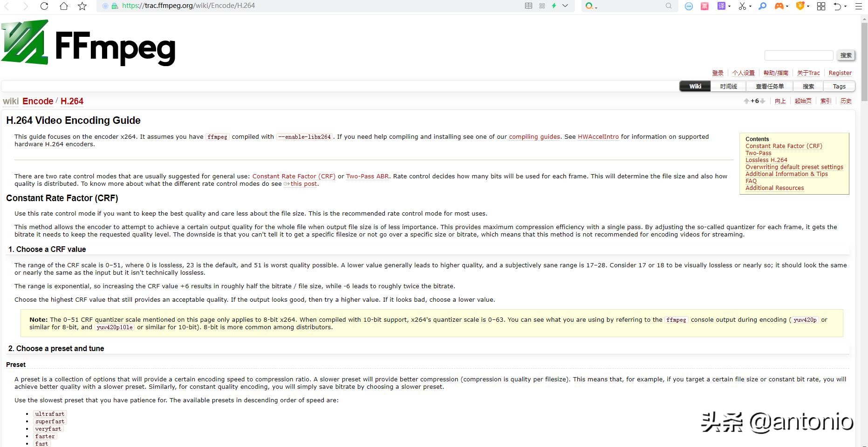Open the translate extension icon
The height and width of the screenshot is (447, 868).
[x=721, y=6]
